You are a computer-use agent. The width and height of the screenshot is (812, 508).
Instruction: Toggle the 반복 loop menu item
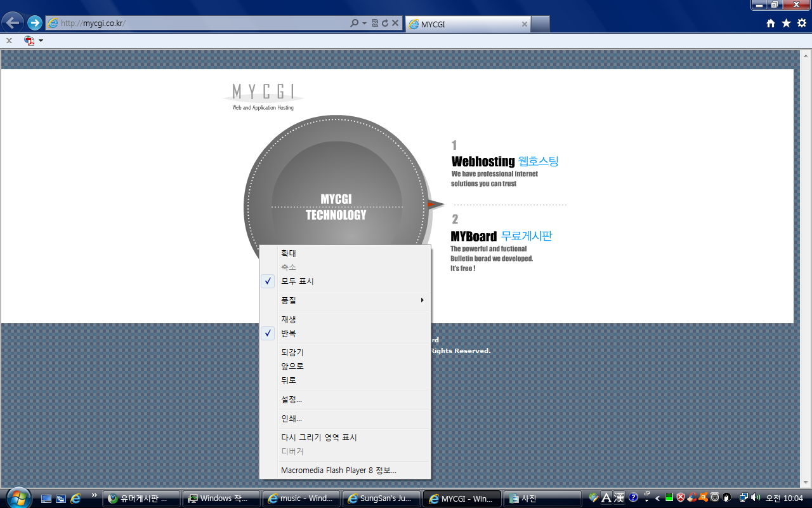pos(345,333)
